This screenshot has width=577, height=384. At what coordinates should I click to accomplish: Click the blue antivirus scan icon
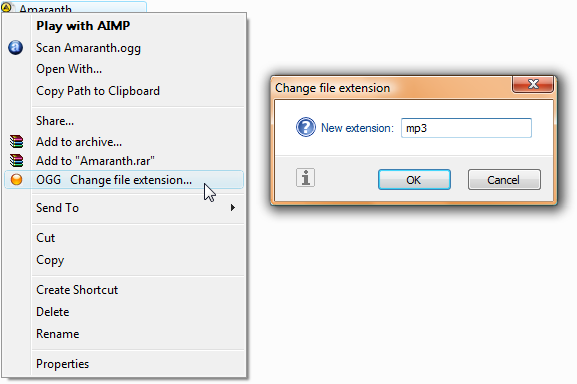point(15,47)
